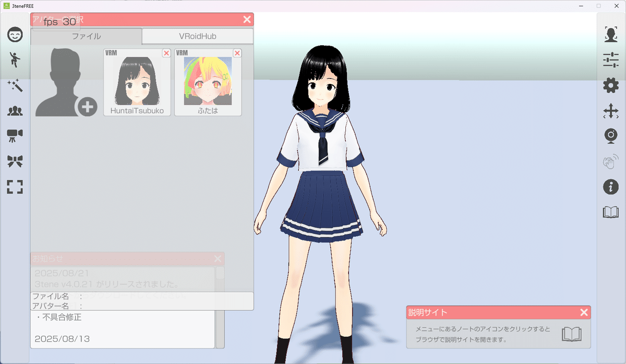Open the avatar selection icon in left sidebar
Viewport: 626px width, 364px height.
tap(15, 111)
